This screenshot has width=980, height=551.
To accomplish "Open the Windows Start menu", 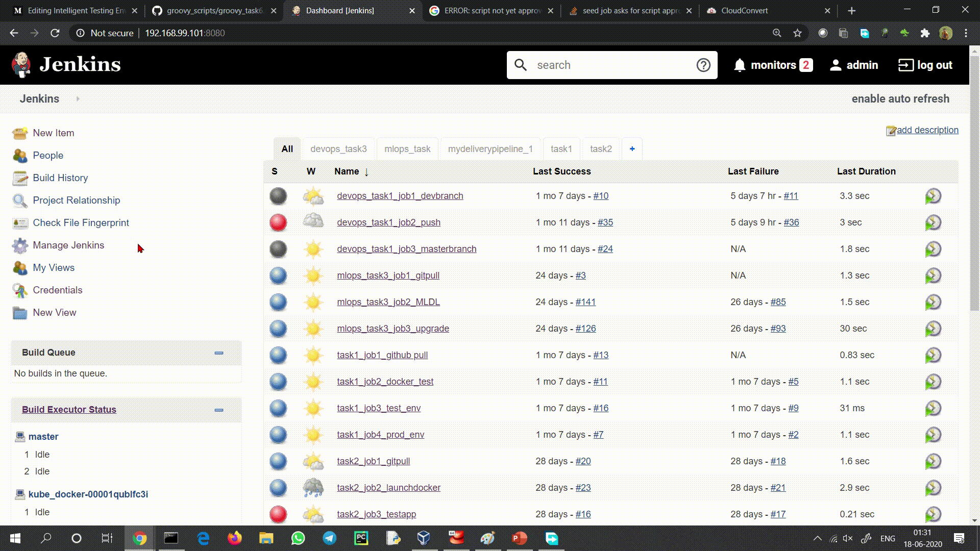I will point(15,538).
